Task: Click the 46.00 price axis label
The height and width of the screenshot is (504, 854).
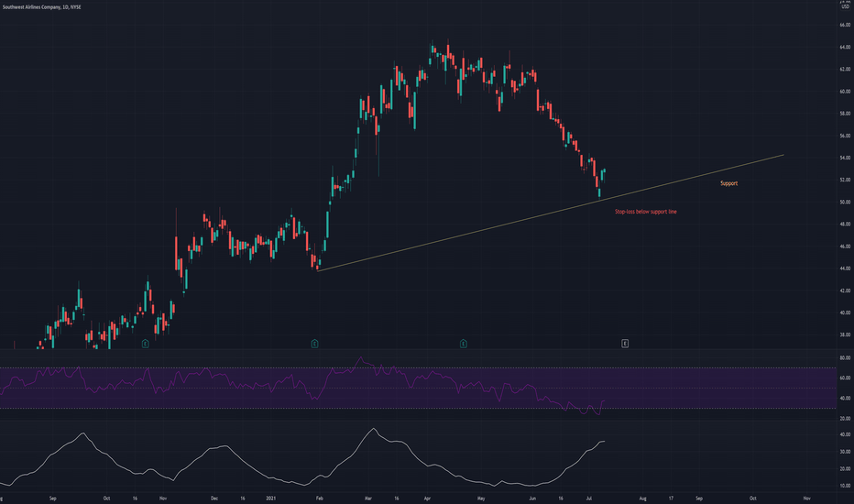Action: pos(845,247)
